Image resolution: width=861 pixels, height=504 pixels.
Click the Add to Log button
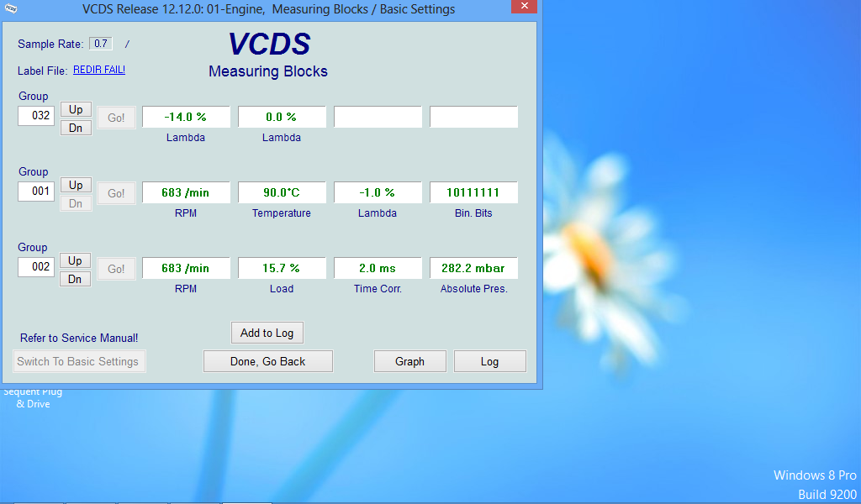[x=267, y=333]
